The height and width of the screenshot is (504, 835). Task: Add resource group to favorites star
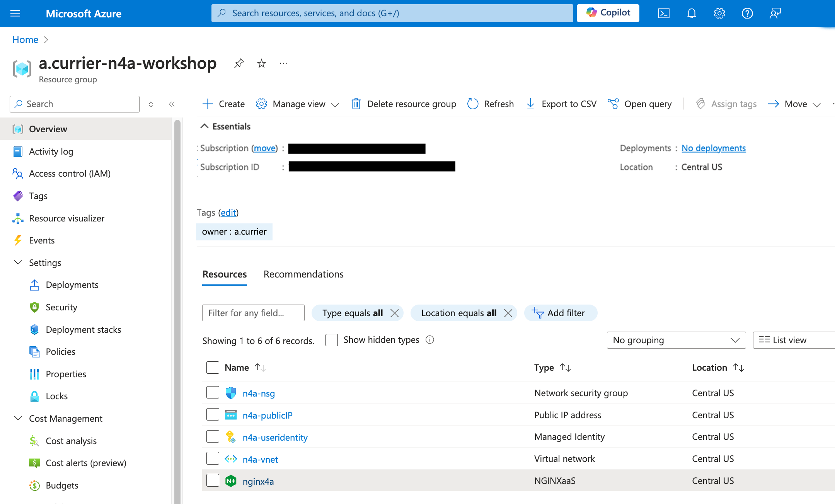tap(262, 63)
